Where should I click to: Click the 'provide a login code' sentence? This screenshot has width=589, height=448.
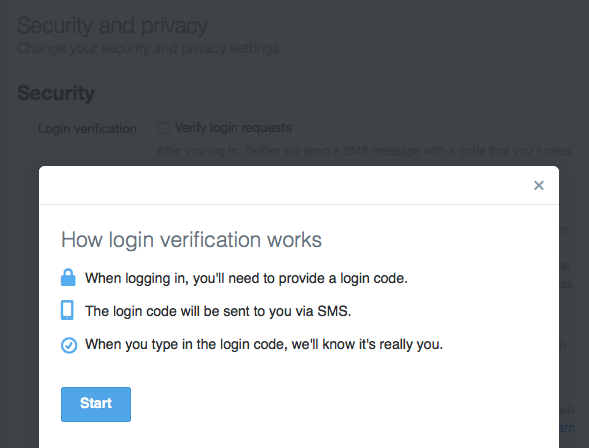click(x=246, y=278)
